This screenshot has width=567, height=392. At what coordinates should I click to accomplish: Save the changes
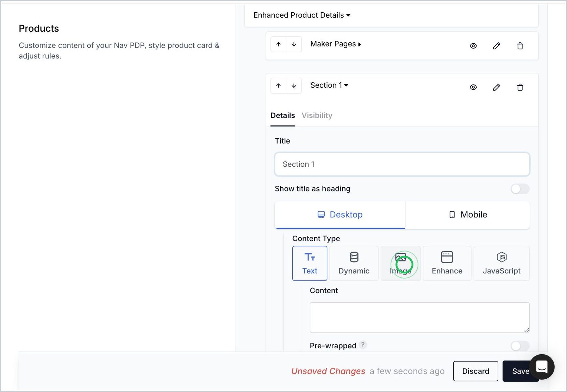click(x=520, y=371)
